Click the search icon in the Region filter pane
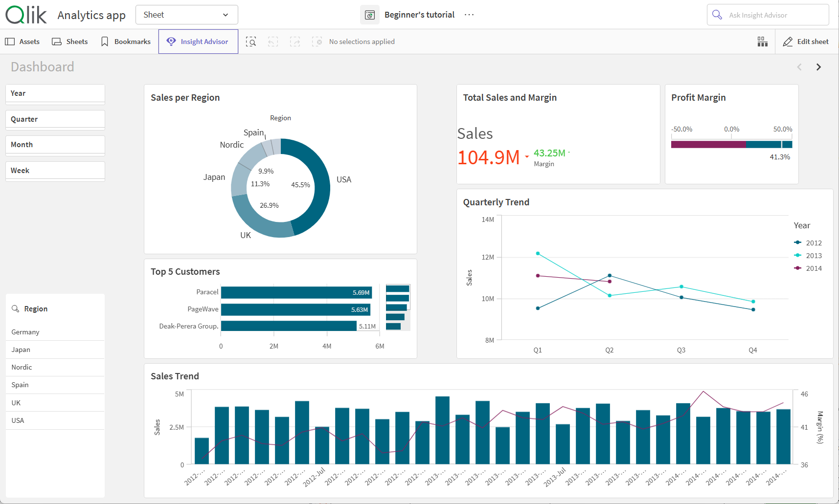Image resolution: width=839 pixels, height=504 pixels. pyautogui.click(x=15, y=308)
